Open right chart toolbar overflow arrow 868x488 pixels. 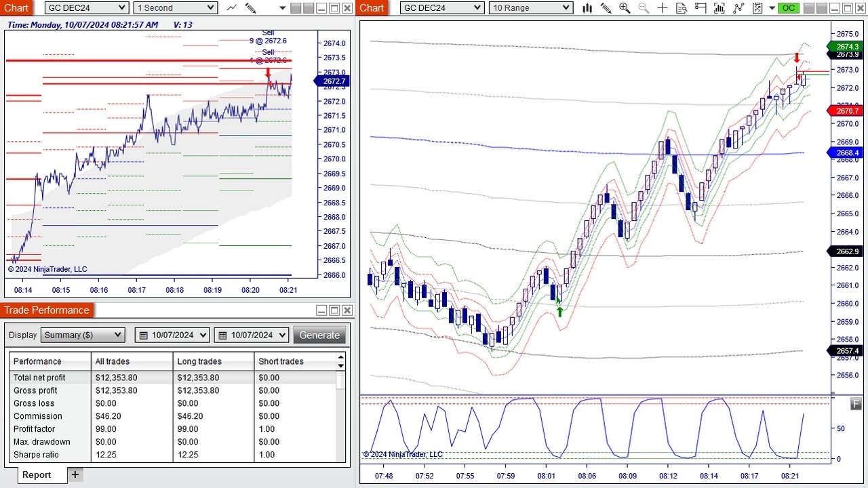(x=772, y=9)
